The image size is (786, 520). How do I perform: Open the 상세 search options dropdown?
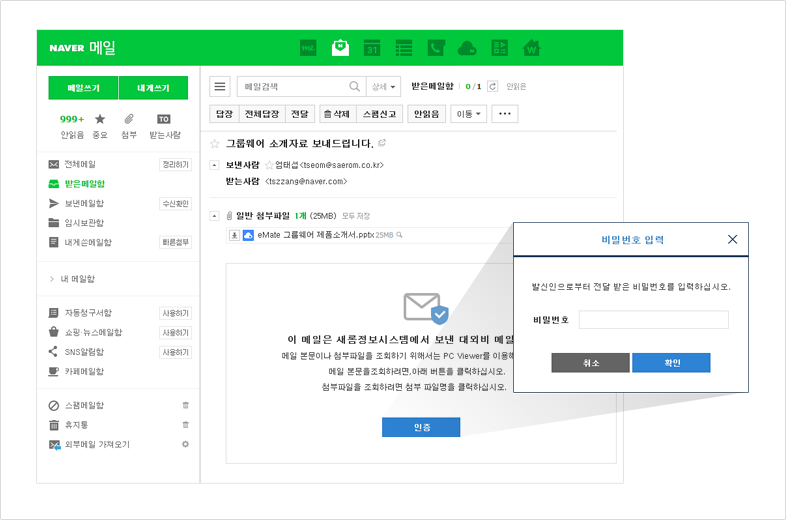pos(383,87)
